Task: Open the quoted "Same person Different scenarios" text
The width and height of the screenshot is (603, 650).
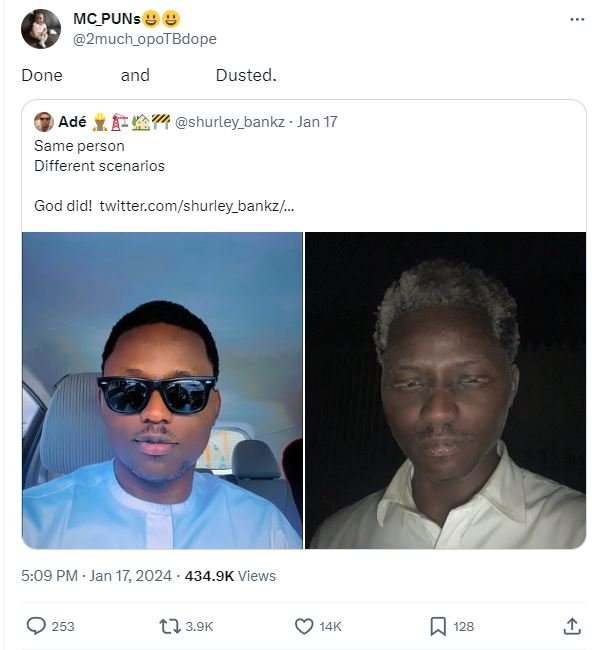Action: 99,156
